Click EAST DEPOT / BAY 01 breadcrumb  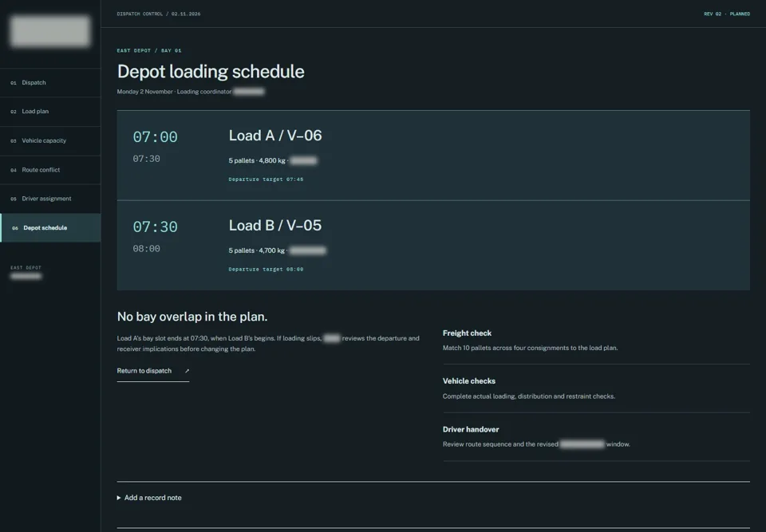149,50
